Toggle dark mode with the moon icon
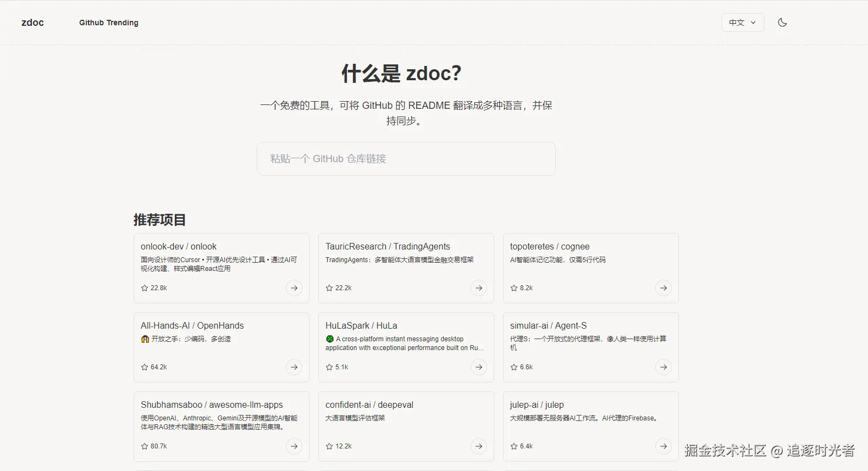Viewport: 868px width, 471px height. [782, 23]
